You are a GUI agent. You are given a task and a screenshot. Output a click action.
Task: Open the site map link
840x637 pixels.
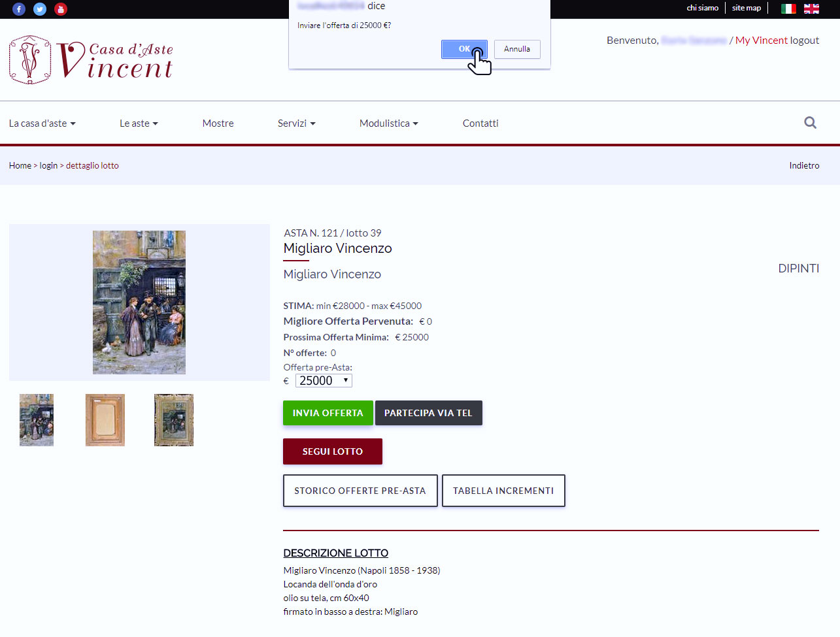(x=747, y=8)
